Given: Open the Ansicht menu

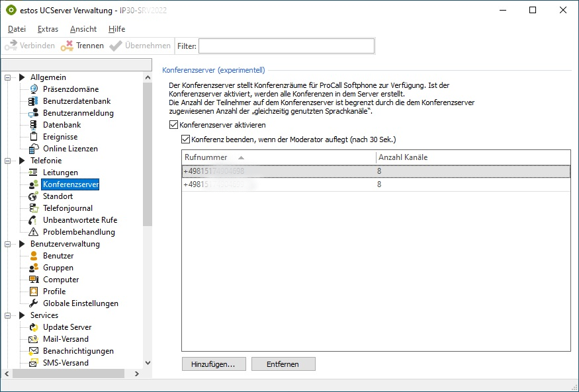Looking at the screenshot, I should [x=83, y=29].
